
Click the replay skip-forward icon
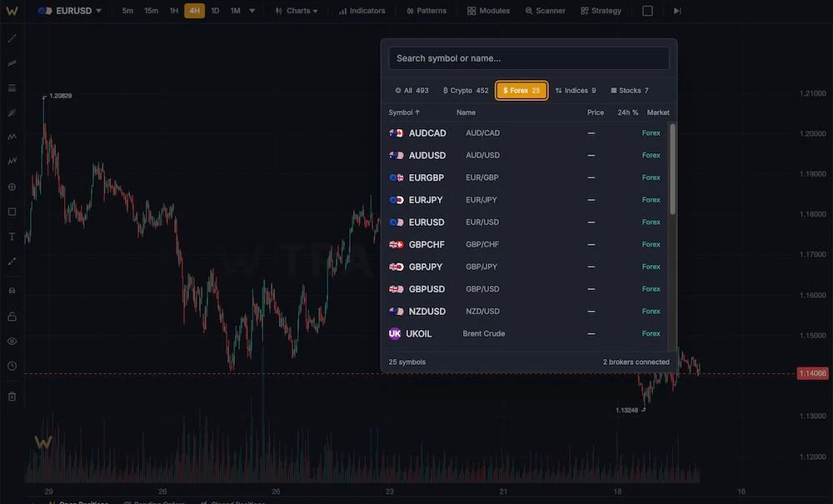(677, 11)
